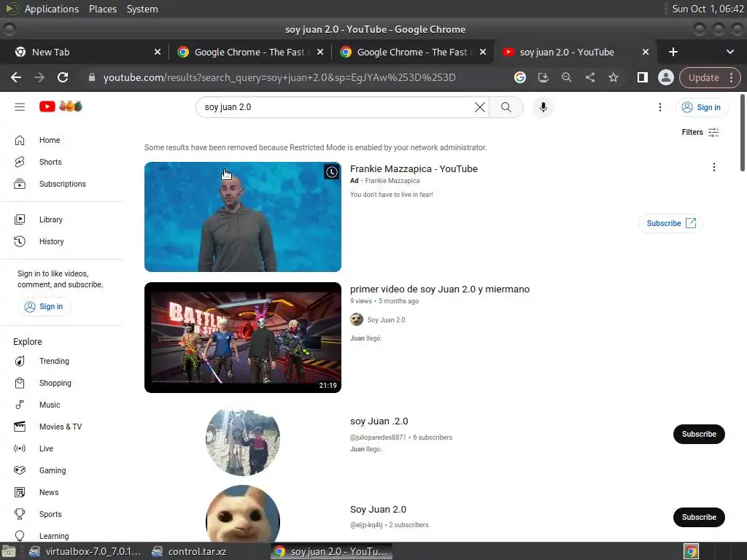Open Shopping in Explore

point(55,383)
